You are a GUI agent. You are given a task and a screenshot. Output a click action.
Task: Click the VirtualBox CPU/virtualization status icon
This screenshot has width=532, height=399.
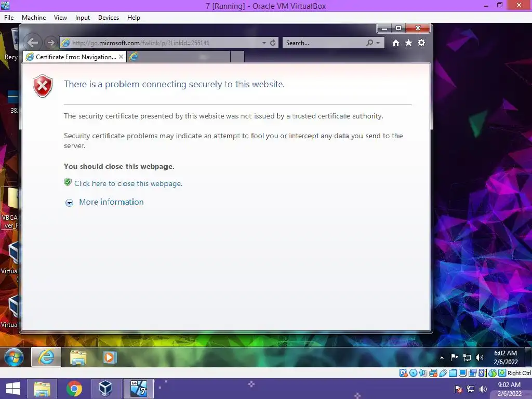[482, 373]
